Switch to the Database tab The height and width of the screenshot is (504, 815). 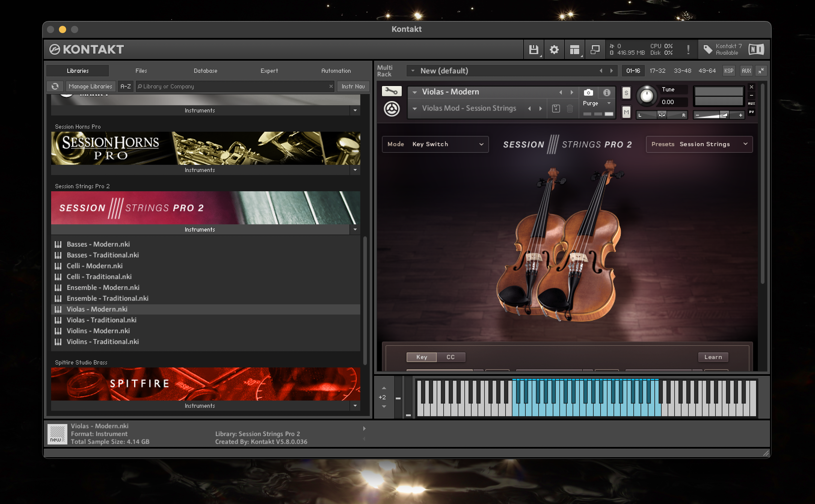(205, 71)
